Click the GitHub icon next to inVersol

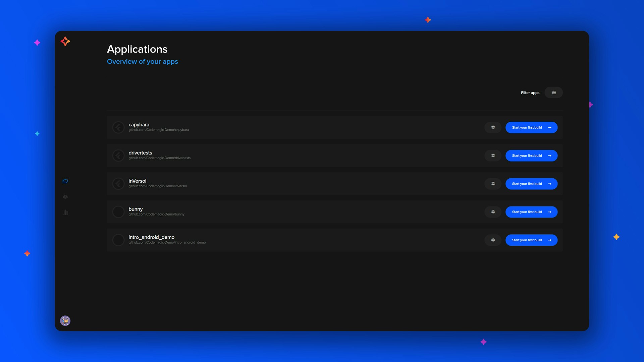118,184
